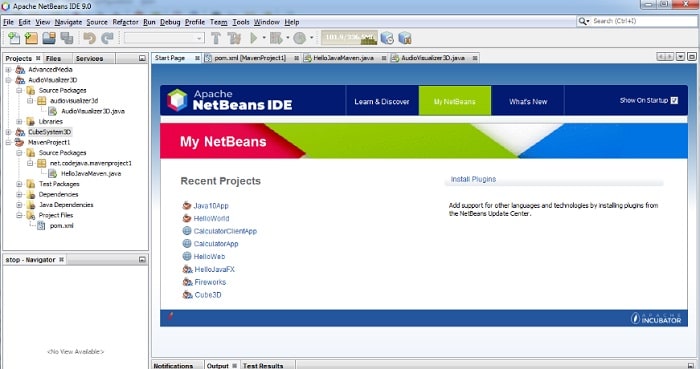The height and width of the screenshot is (369, 700).
Task: Click the HelloJavaMaven.java file in project tree
Action: click(91, 174)
